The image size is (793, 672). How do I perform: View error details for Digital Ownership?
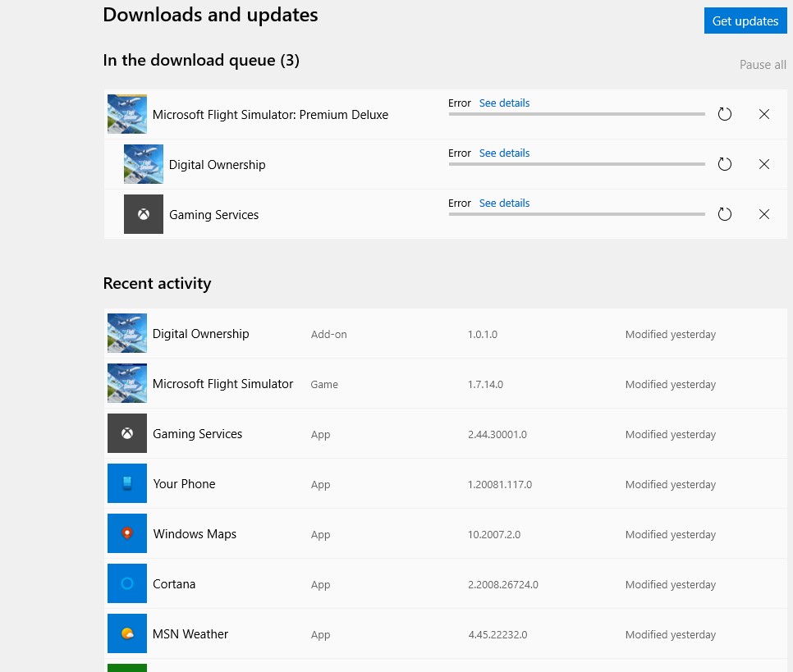pos(504,153)
